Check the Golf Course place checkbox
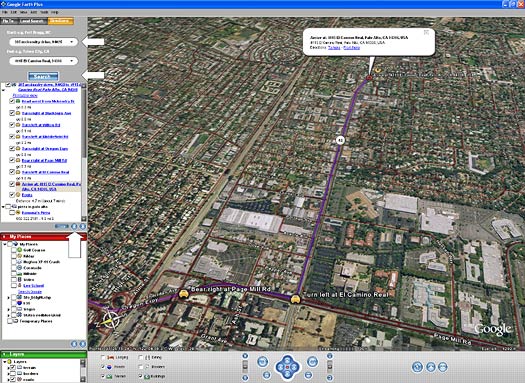The image size is (525, 383). 14,250
